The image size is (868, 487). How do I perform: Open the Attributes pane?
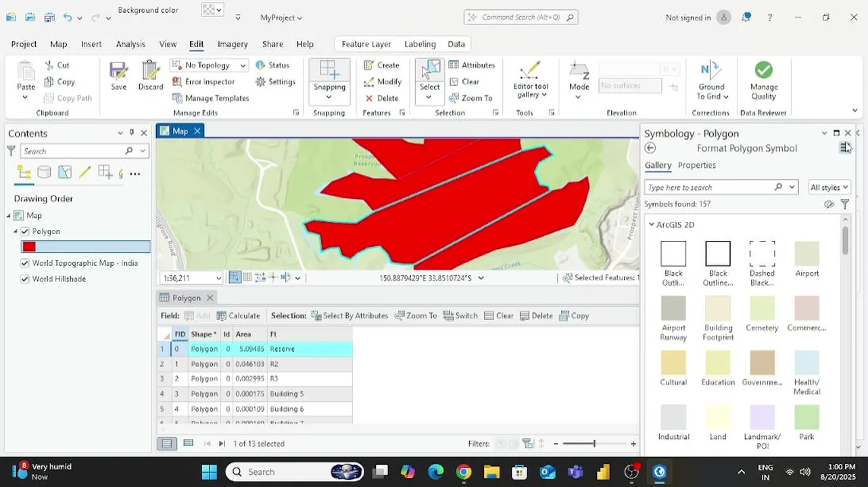(472, 66)
